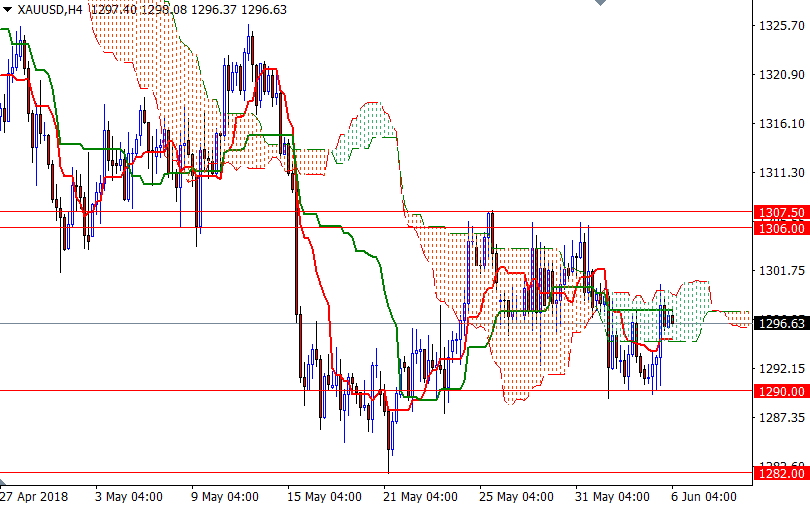This screenshot has height=505, width=810.
Task: Click the 31 May 04:00 time label
Action: pyautogui.click(x=613, y=497)
